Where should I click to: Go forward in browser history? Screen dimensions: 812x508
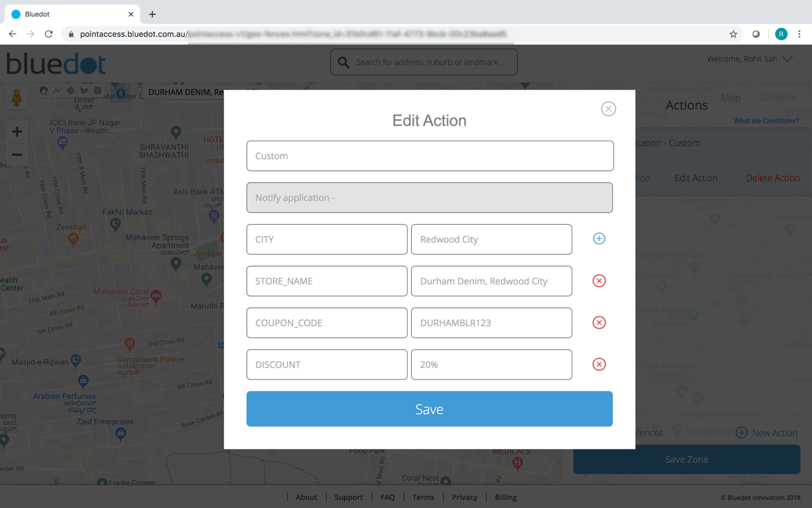(30, 34)
